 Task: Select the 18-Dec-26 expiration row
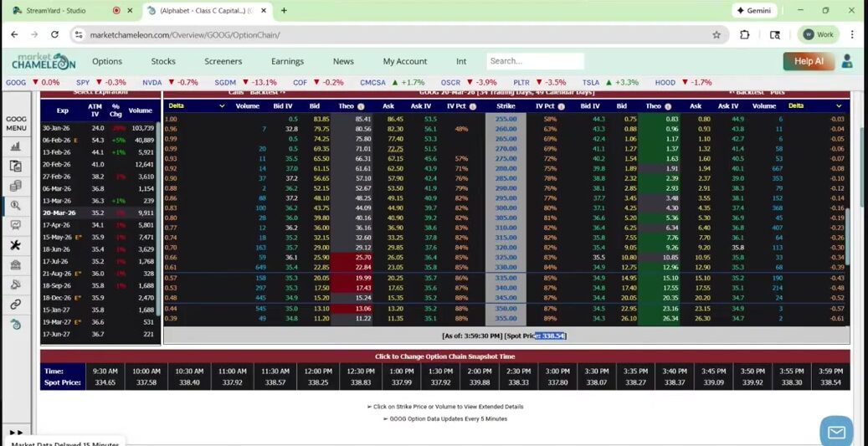(99, 298)
